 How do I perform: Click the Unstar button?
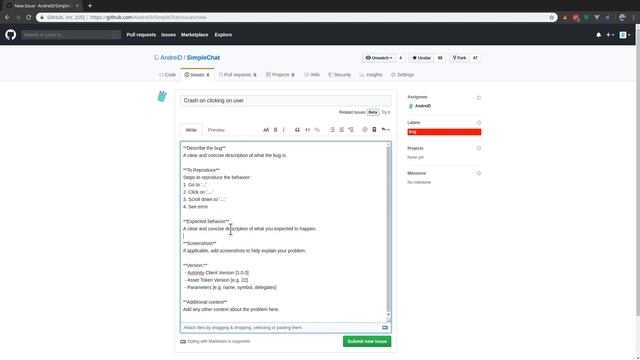click(x=421, y=58)
